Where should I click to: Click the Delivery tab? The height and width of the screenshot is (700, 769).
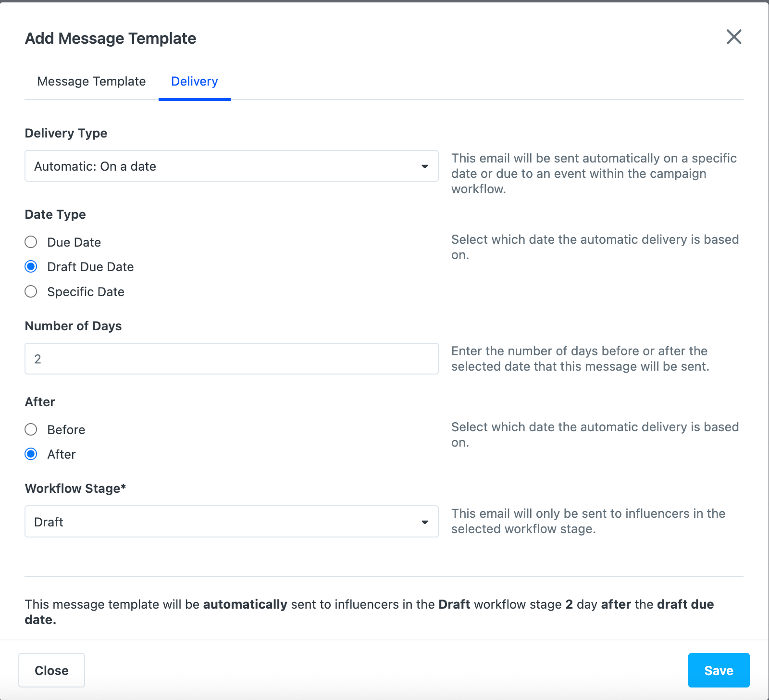click(194, 81)
